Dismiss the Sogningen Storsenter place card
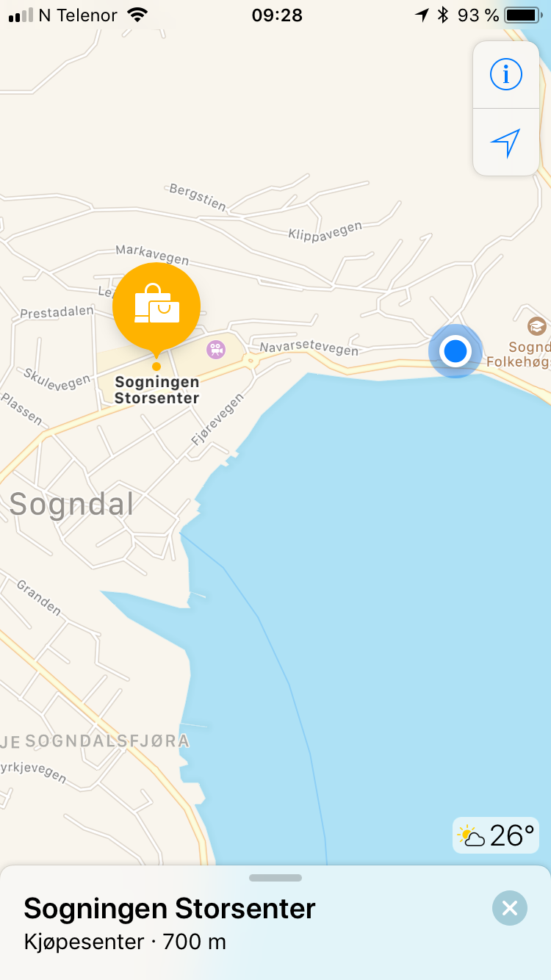This screenshot has width=551, height=980. tap(510, 908)
